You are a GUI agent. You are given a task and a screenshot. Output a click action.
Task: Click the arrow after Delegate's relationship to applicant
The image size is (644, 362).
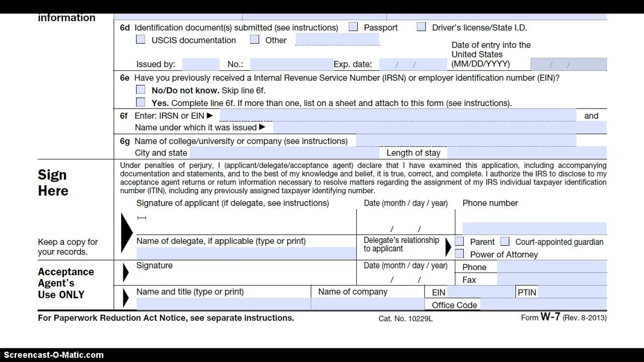coord(448,247)
